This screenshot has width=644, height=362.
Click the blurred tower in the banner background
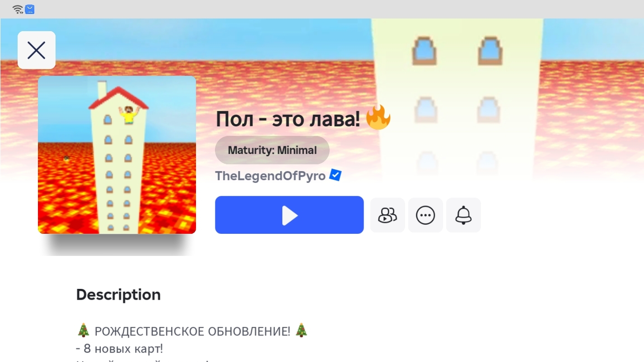(457, 99)
